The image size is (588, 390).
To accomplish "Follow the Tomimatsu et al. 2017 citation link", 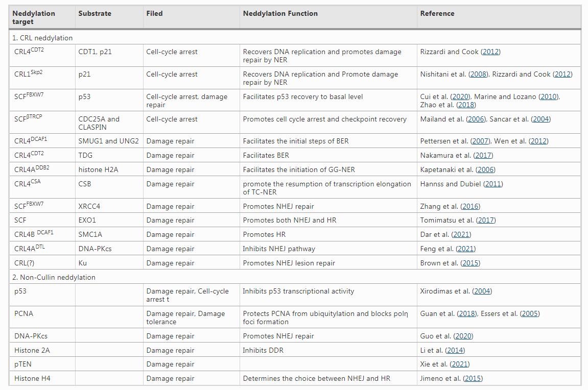I will (x=485, y=220).
